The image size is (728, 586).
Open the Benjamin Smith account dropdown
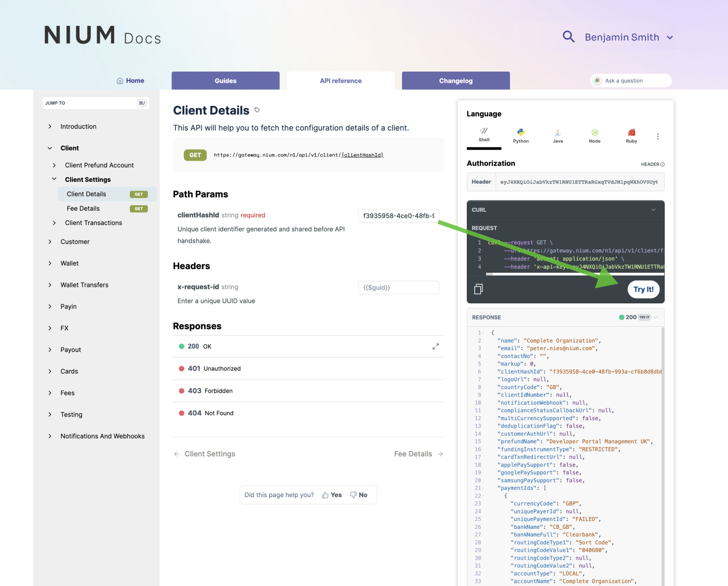(629, 37)
